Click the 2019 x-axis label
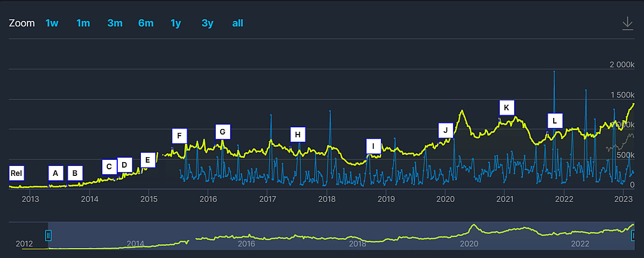 386,200
